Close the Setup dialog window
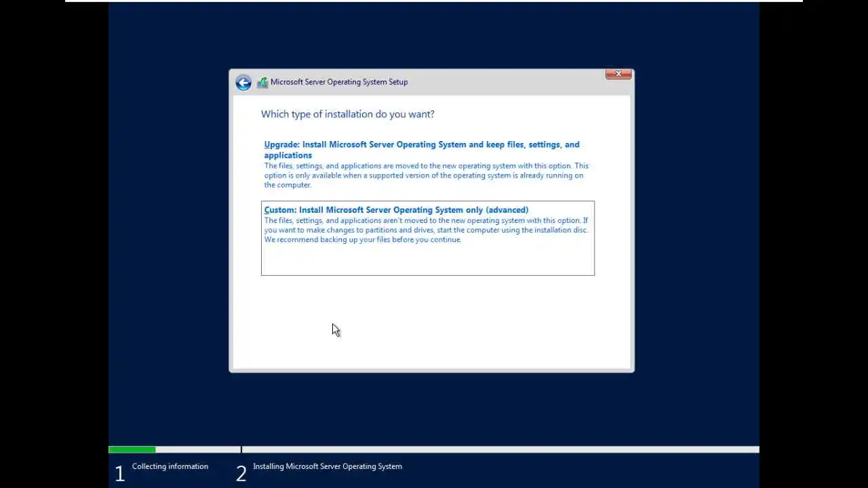The width and height of the screenshot is (868, 488). point(618,74)
